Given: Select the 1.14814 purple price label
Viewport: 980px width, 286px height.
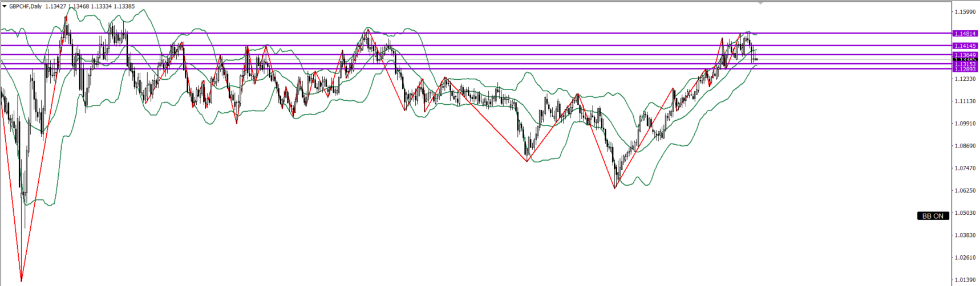Looking at the screenshot, I should pos(965,34).
